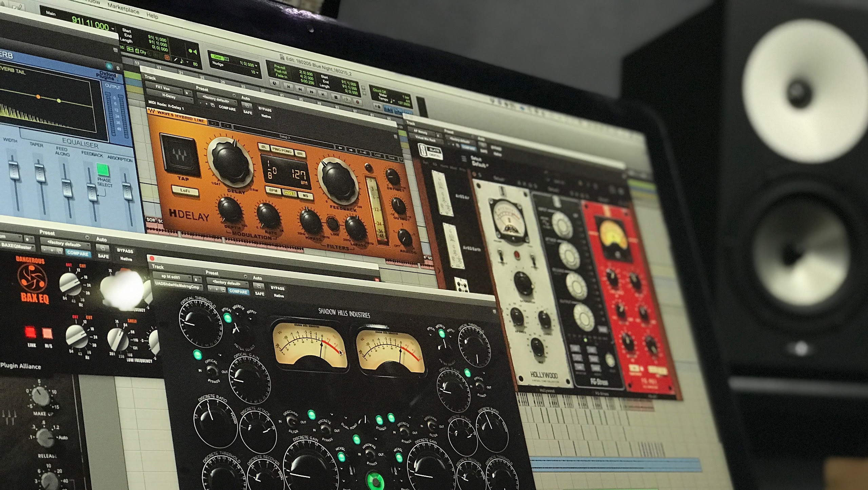This screenshot has width=868, height=490.
Task: Click Return to Zero transport button
Action: [289, 87]
